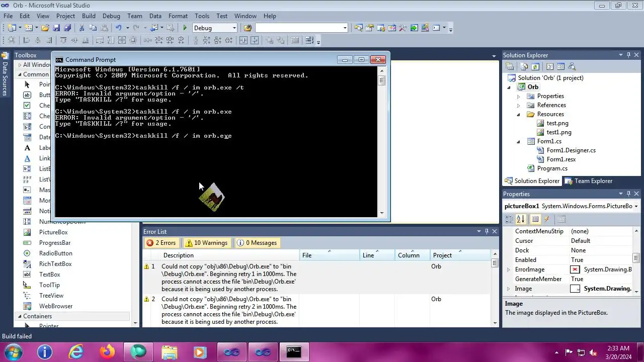
Task: Expand the References node
Action: 518,105
